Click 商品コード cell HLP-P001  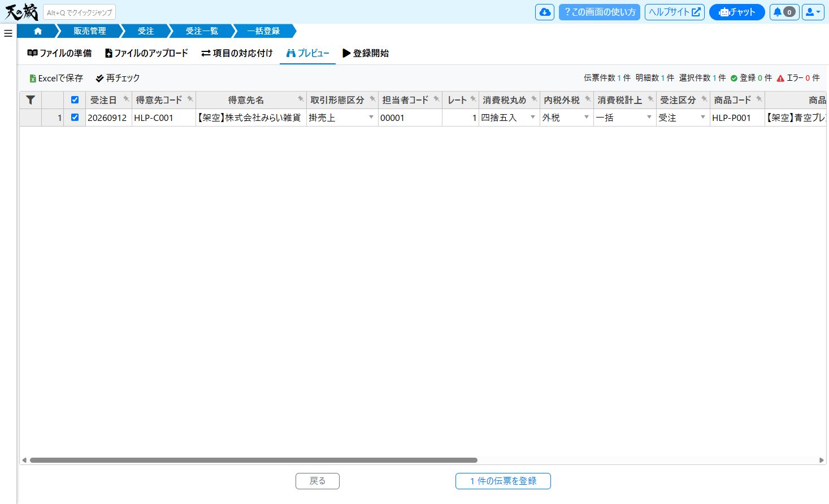click(x=737, y=118)
